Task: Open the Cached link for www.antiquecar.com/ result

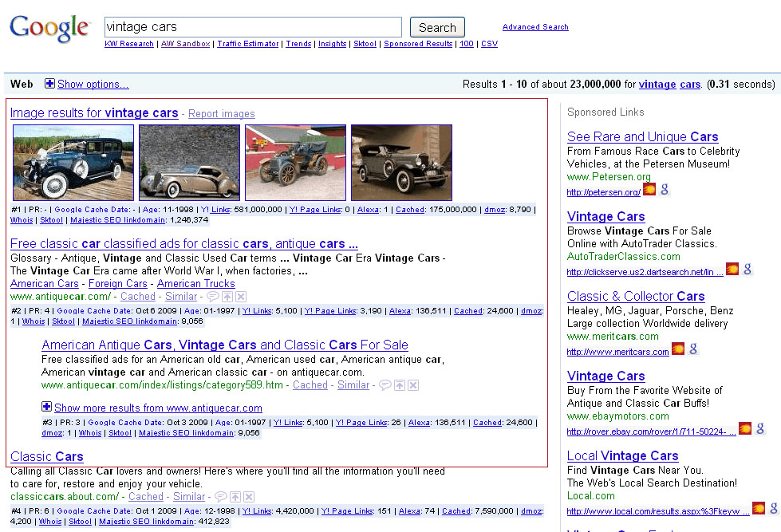Action: coord(138,296)
